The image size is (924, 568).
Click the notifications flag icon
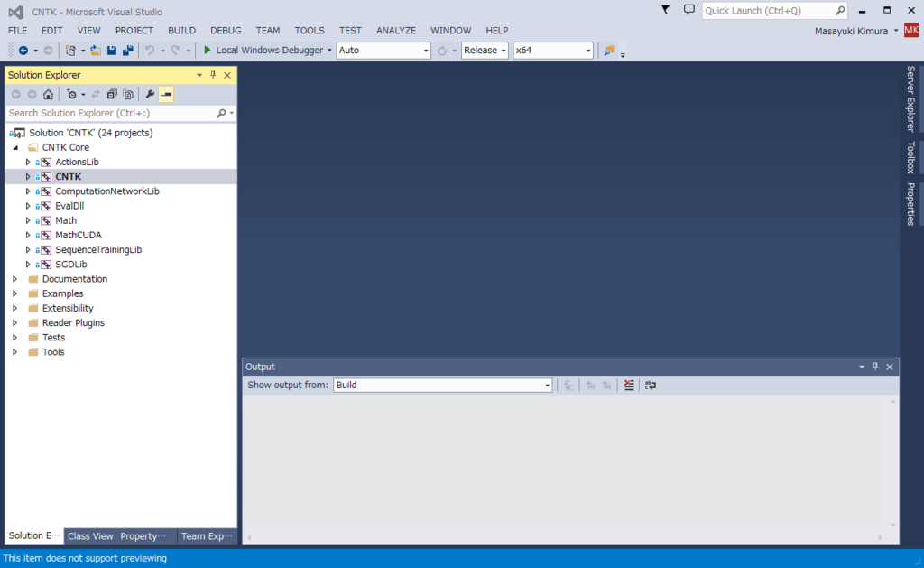click(665, 10)
